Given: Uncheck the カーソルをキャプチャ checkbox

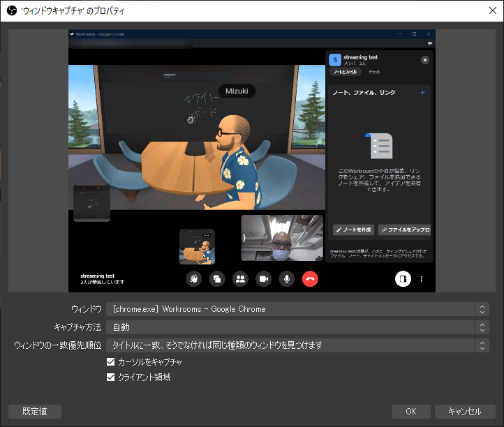Looking at the screenshot, I should pyautogui.click(x=110, y=361).
